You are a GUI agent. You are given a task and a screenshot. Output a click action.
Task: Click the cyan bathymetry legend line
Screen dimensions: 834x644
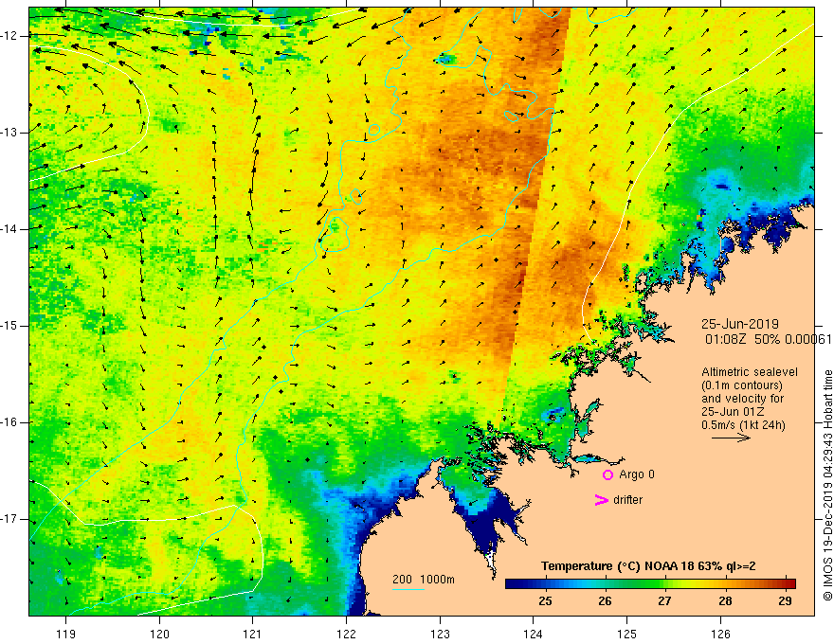click(408, 589)
